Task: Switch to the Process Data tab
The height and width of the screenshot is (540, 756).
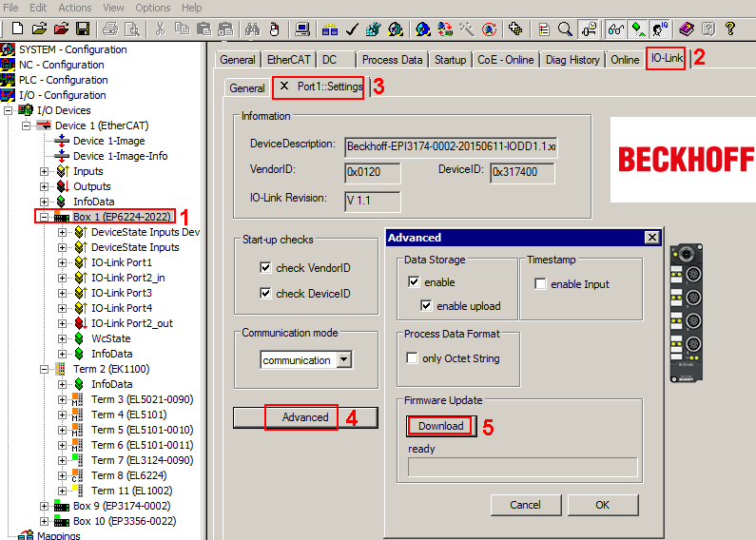Action: pyautogui.click(x=392, y=60)
